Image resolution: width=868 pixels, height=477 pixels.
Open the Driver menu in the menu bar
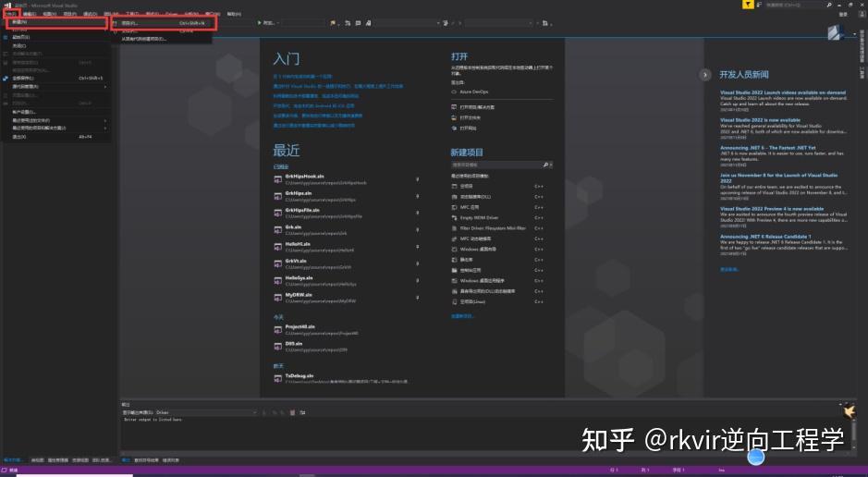(172, 14)
